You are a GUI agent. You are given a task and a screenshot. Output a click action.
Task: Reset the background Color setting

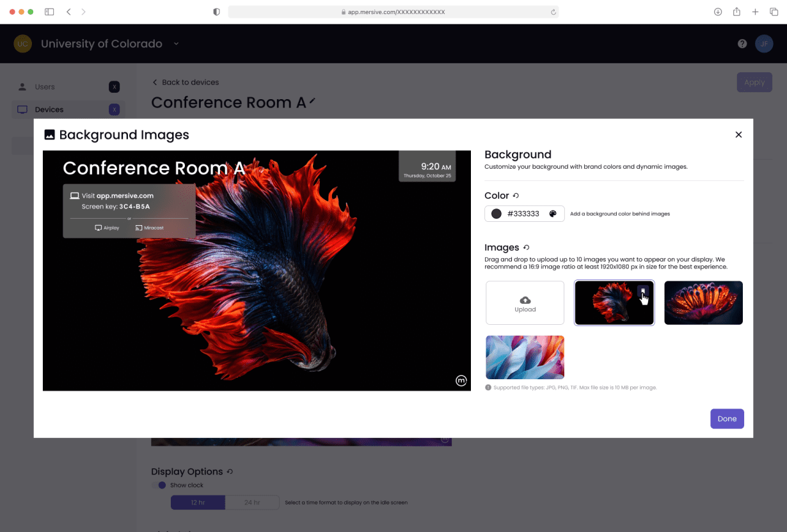516,196
